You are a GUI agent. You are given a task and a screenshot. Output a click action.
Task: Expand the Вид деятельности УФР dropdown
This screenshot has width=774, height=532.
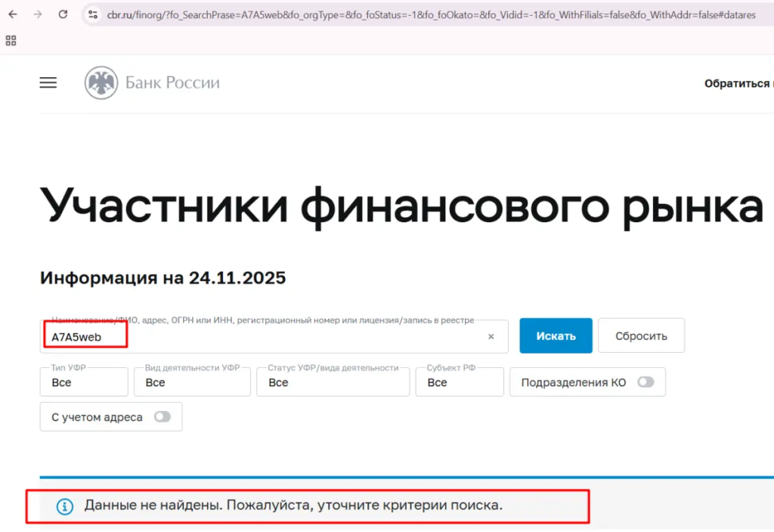[192, 382]
